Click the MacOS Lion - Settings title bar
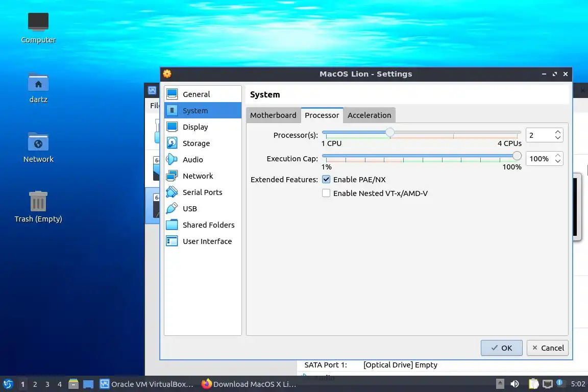This screenshot has width=588, height=392. pos(365,74)
